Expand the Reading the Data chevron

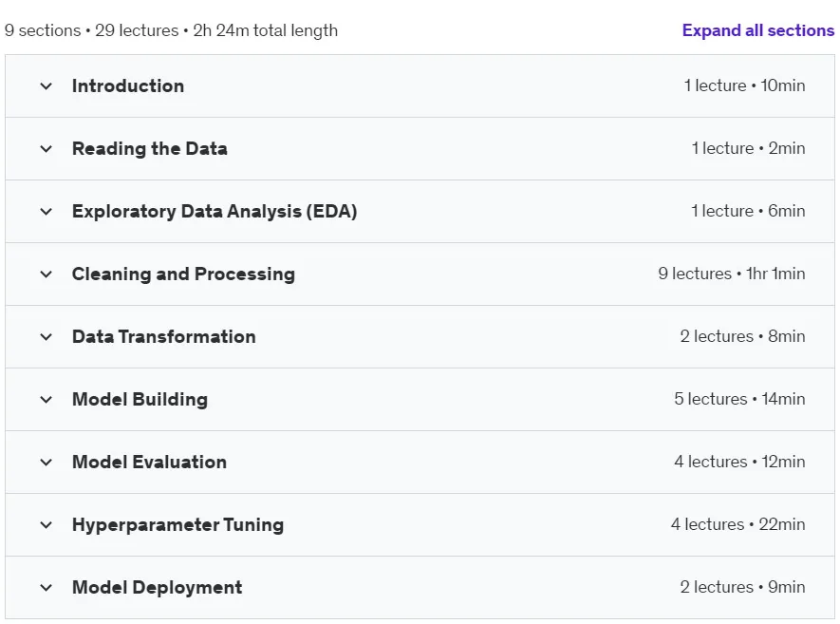tap(47, 148)
